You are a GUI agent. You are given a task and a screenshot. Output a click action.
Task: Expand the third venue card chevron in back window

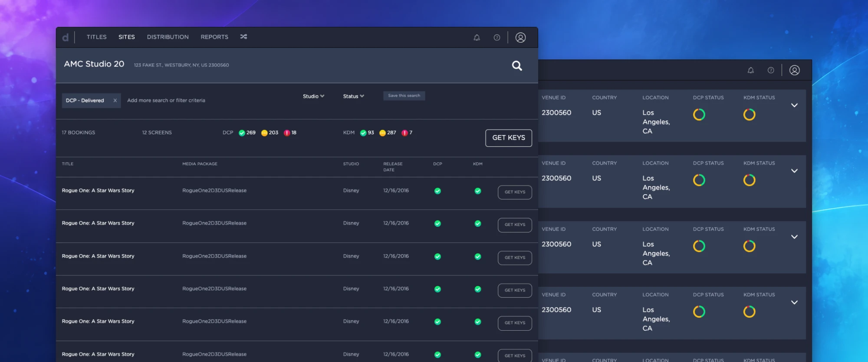point(794,237)
